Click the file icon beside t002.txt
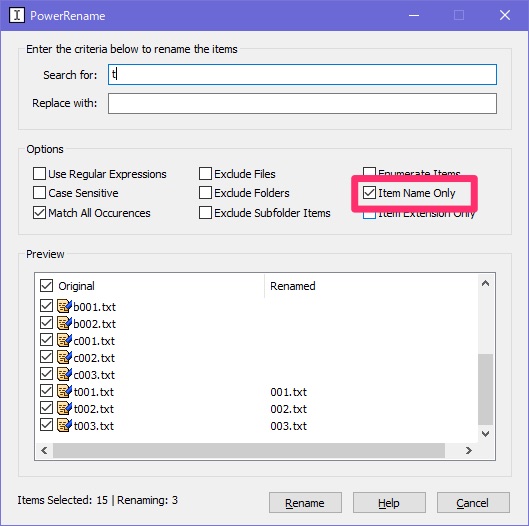This screenshot has width=529, height=526. pyautogui.click(x=64, y=409)
